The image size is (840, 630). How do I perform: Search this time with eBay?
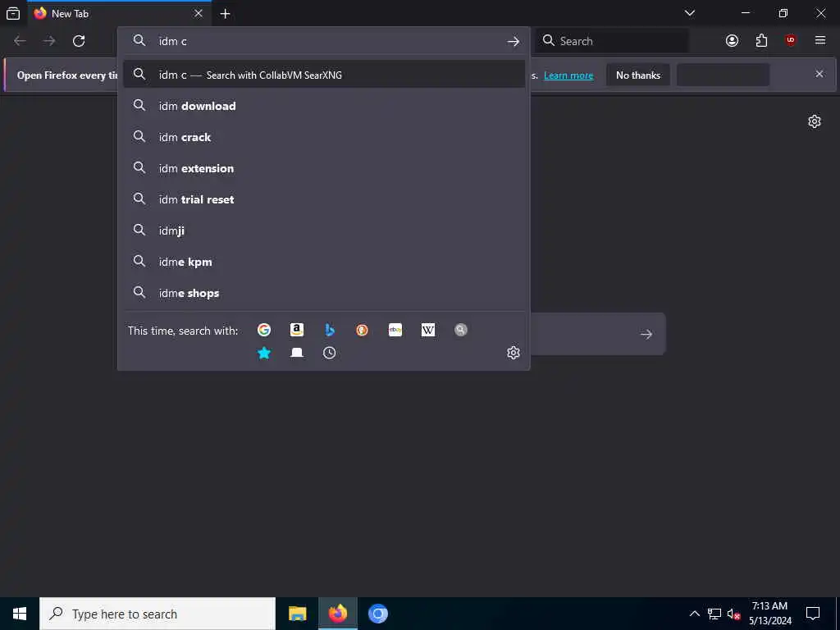tap(395, 330)
